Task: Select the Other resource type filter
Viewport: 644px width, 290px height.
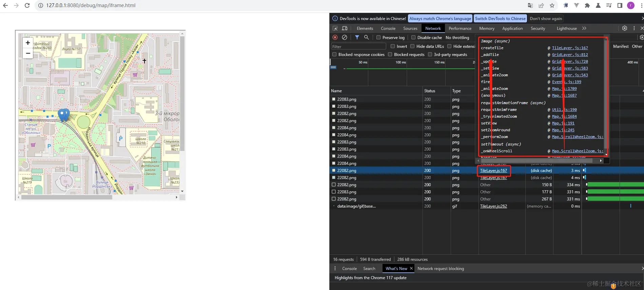Action: (x=637, y=46)
